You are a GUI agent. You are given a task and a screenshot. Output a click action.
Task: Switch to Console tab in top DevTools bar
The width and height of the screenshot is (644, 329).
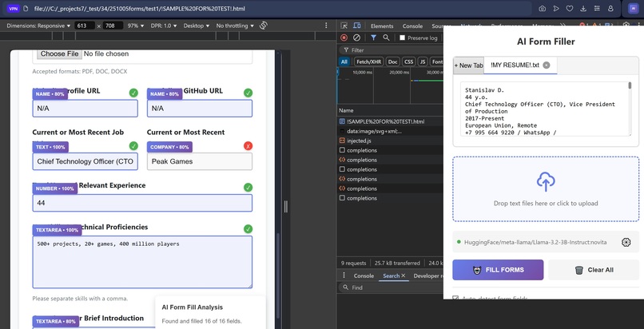[412, 26]
